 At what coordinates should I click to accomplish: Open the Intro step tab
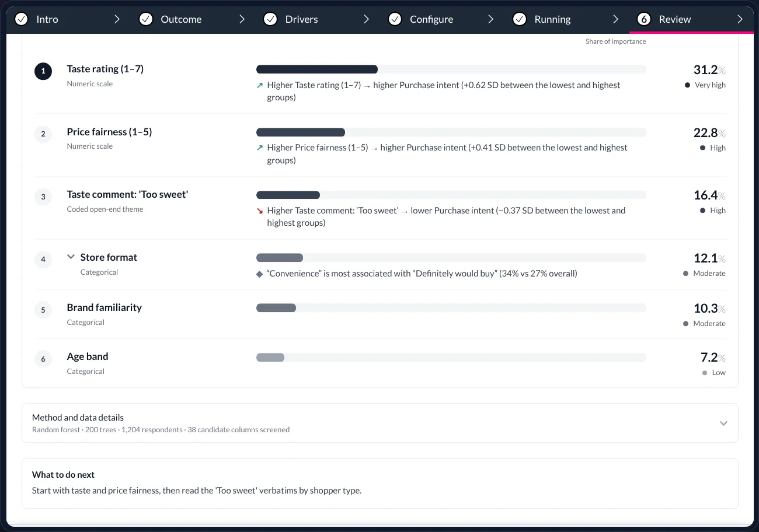point(68,19)
